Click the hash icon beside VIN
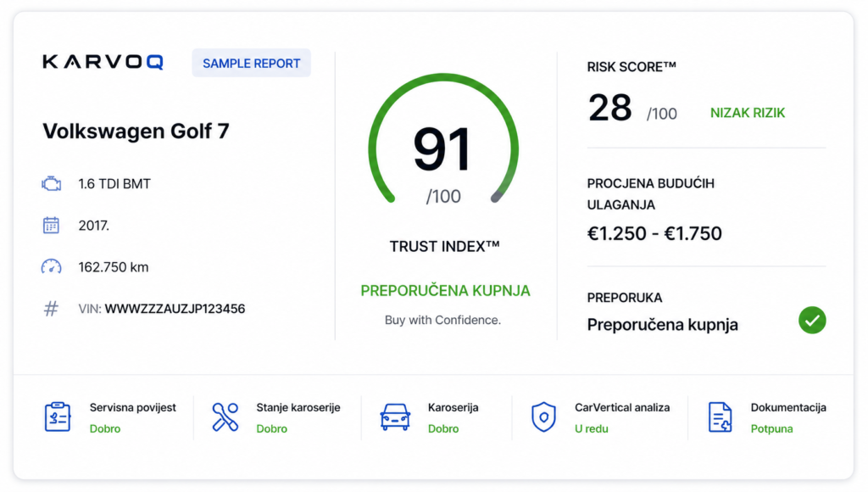Image resolution: width=868 pixels, height=492 pixels. point(51,308)
